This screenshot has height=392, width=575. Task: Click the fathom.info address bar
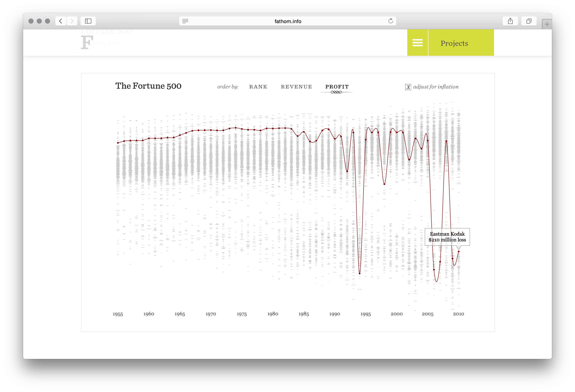pyautogui.click(x=288, y=21)
